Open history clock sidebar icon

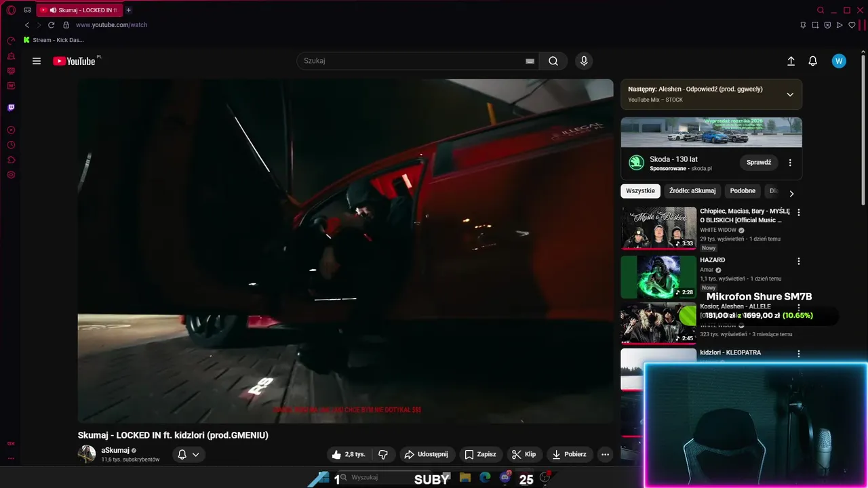(11, 145)
